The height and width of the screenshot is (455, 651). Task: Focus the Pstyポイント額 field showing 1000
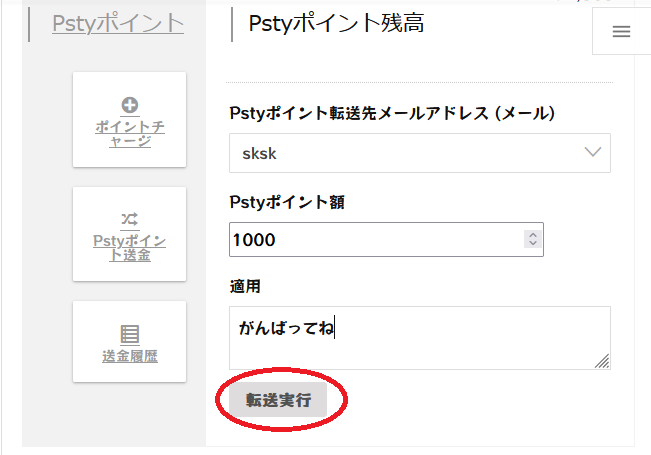pos(386,240)
